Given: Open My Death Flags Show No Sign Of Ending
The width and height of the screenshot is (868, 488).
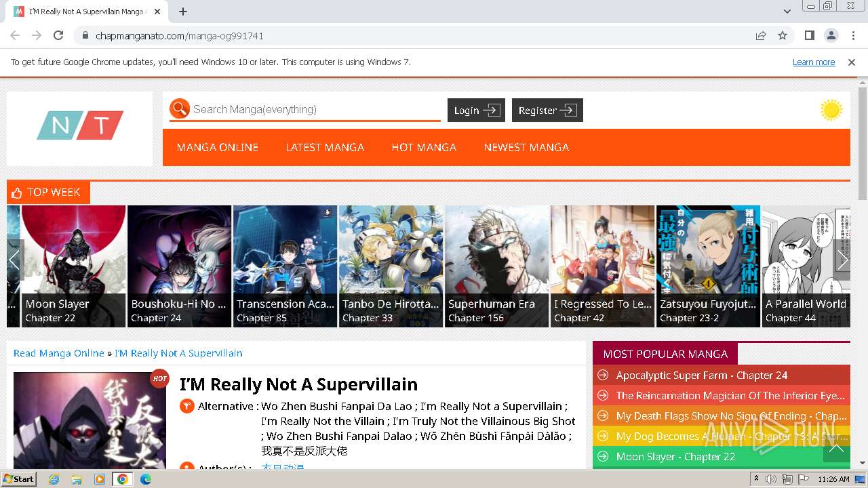Looking at the screenshot, I should [730, 415].
